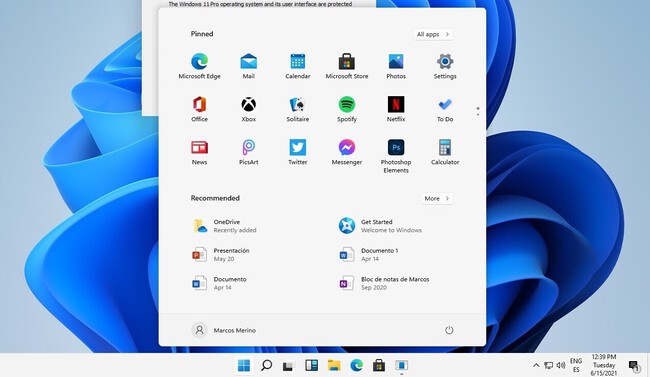Open Edge browser from taskbar
This screenshot has height=377, width=650.
tap(356, 365)
